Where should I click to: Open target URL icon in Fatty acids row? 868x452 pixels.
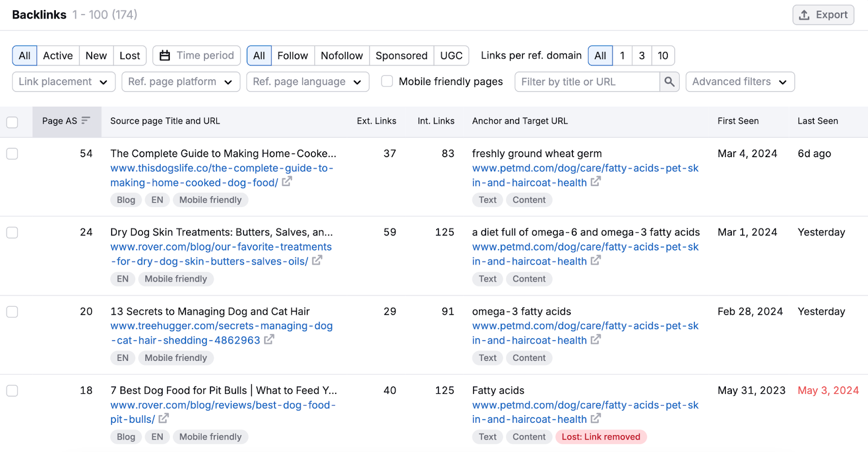pos(596,418)
